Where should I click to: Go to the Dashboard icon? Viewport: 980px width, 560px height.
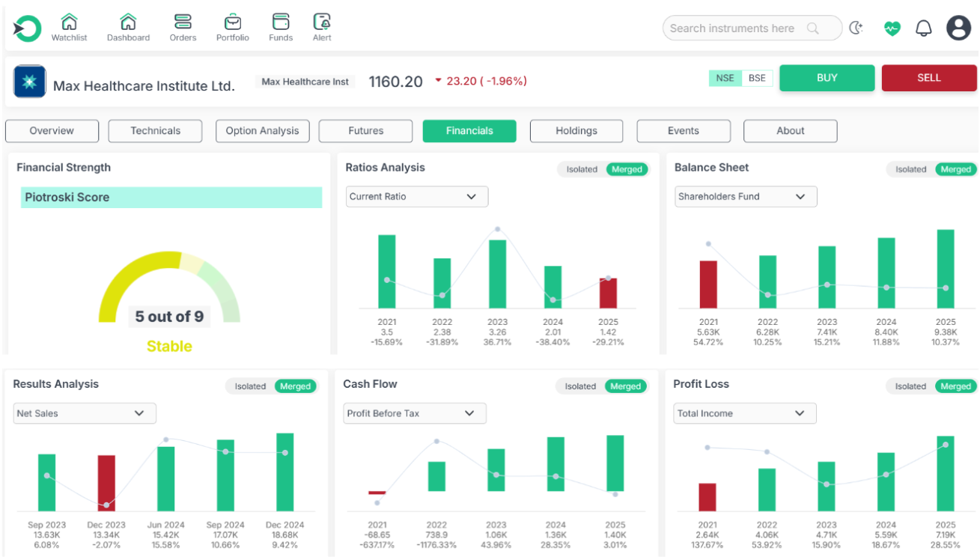(x=128, y=22)
